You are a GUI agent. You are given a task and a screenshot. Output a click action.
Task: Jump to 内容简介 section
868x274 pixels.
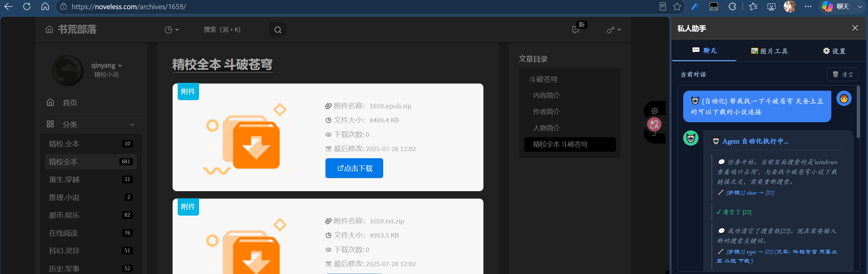click(546, 95)
